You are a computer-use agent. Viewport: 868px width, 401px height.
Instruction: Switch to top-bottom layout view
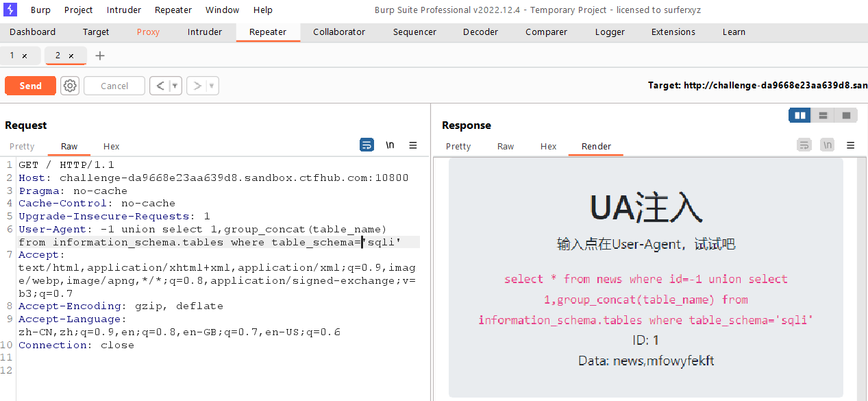(823, 115)
